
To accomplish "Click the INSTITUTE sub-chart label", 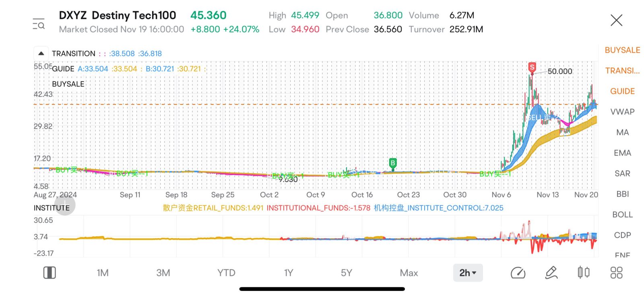I will (52, 208).
